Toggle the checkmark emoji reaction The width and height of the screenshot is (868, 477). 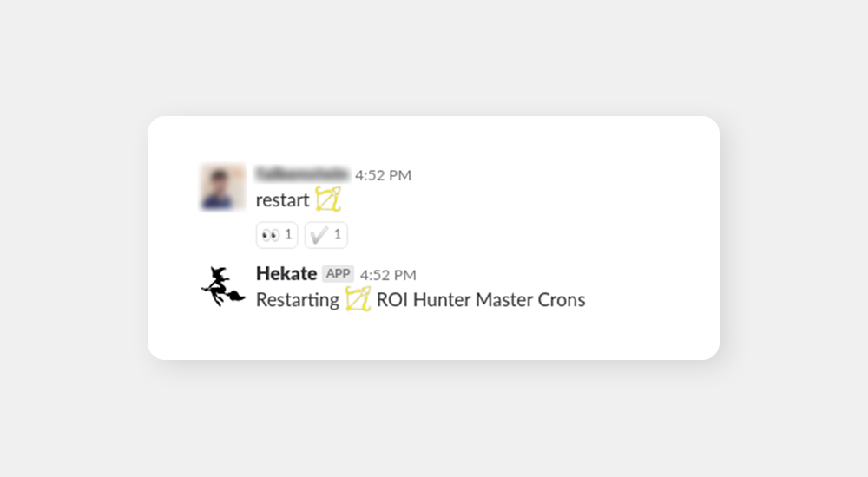click(x=325, y=235)
